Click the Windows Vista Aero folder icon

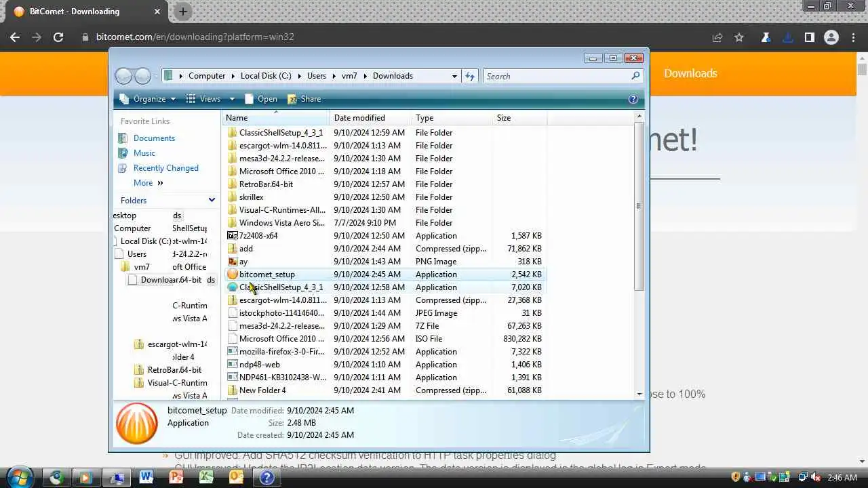click(232, 223)
